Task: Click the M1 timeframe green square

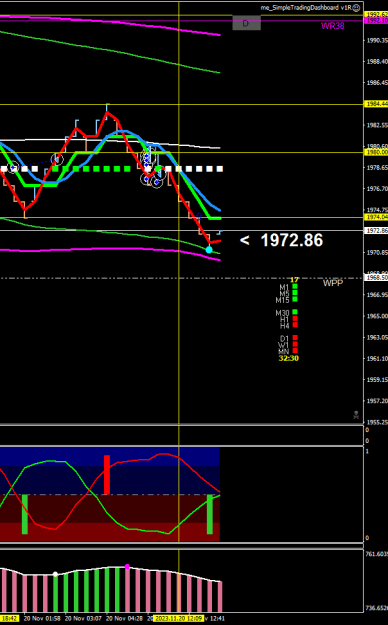Action: pos(295,286)
